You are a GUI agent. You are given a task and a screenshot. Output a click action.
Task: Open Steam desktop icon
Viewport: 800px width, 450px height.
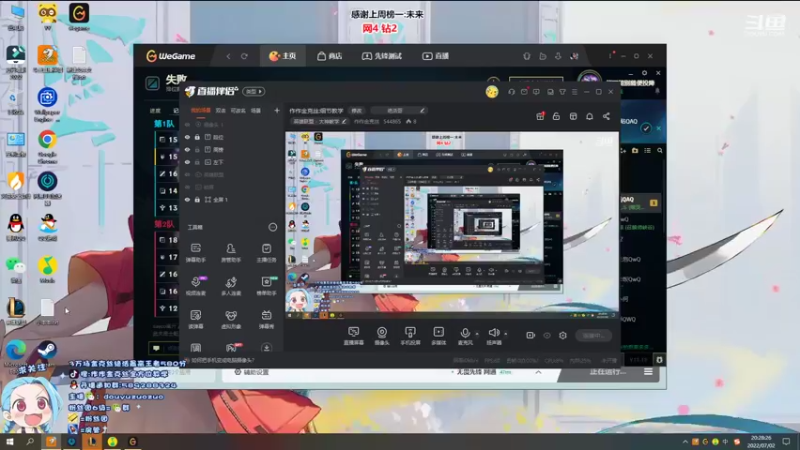[47, 352]
